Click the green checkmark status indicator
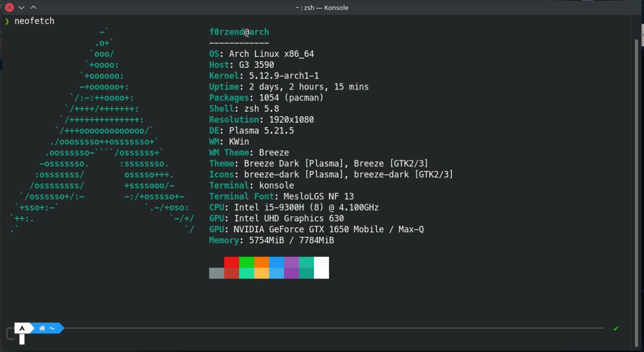 (616, 328)
